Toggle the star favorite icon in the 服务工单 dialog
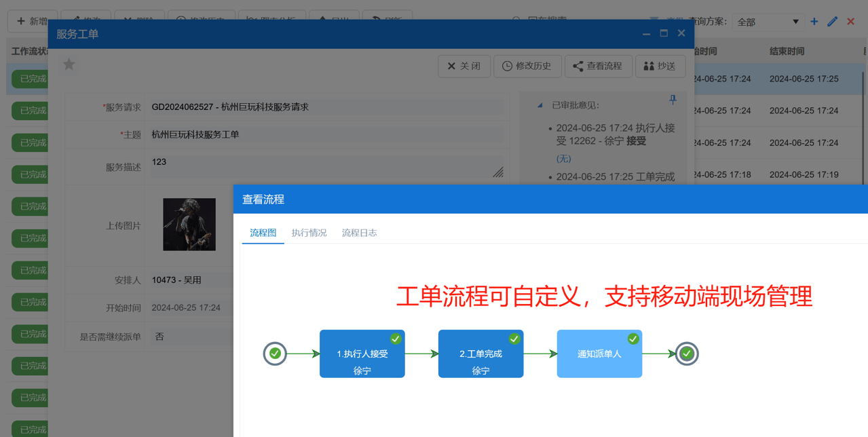868x437 pixels. click(x=69, y=66)
